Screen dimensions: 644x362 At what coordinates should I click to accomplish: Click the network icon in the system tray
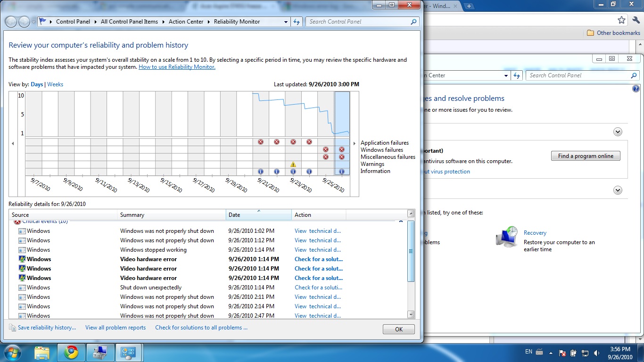click(x=585, y=353)
